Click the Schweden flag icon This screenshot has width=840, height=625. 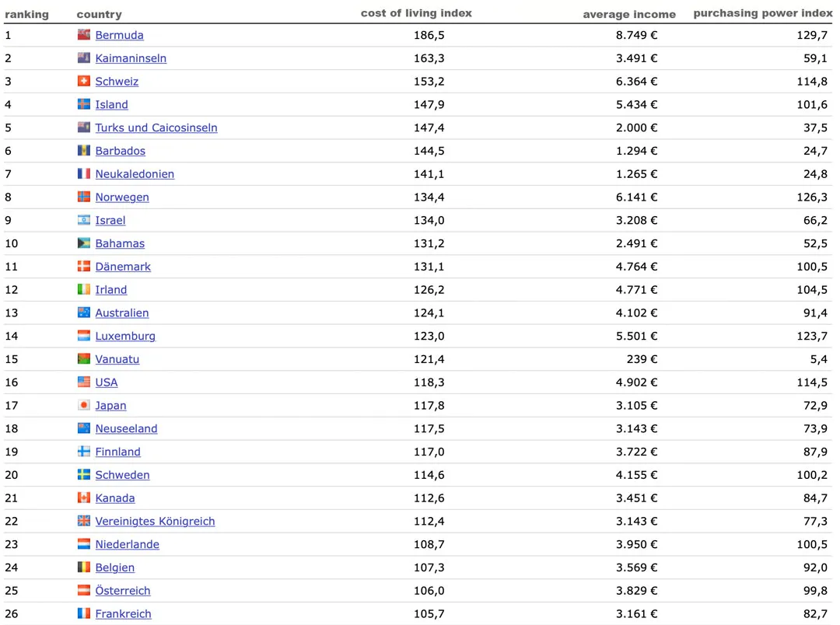(x=83, y=474)
